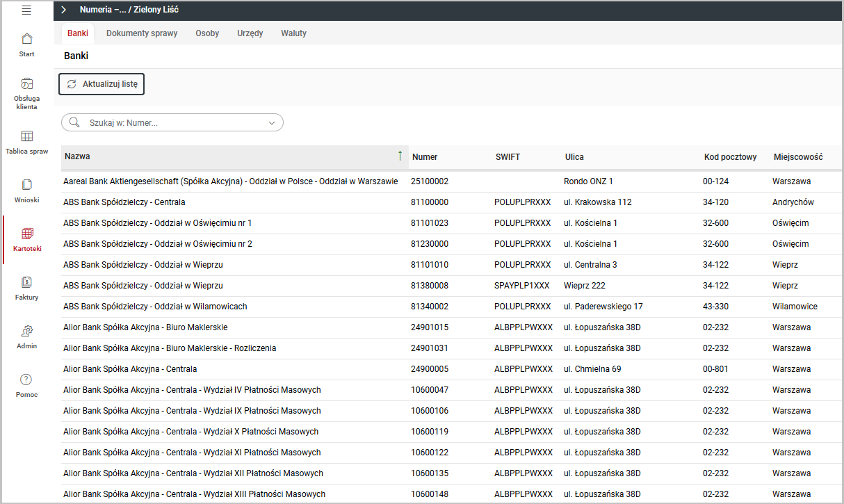Switch to Dokumenty sprawy tab
This screenshot has width=844, height=504.
(x=142, y=33)
